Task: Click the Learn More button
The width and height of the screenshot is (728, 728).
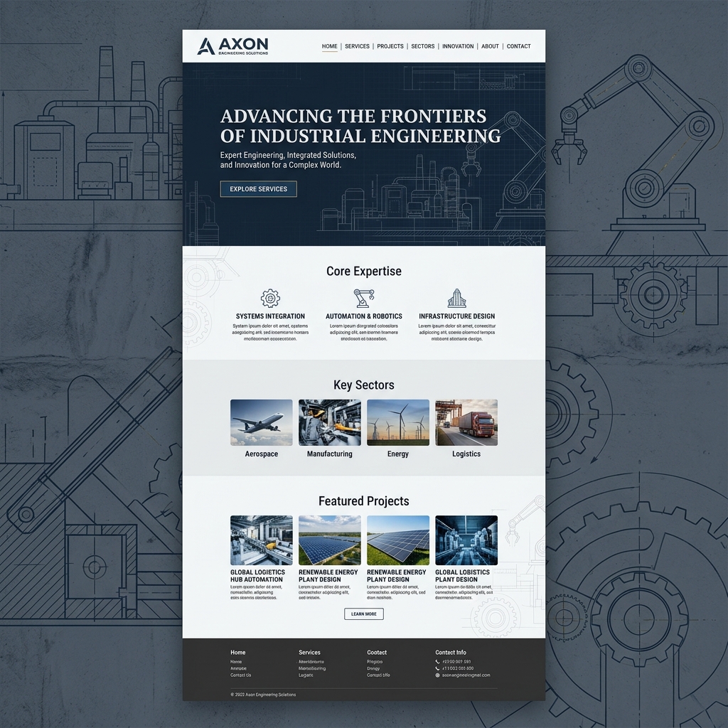Action: [364, 614]
